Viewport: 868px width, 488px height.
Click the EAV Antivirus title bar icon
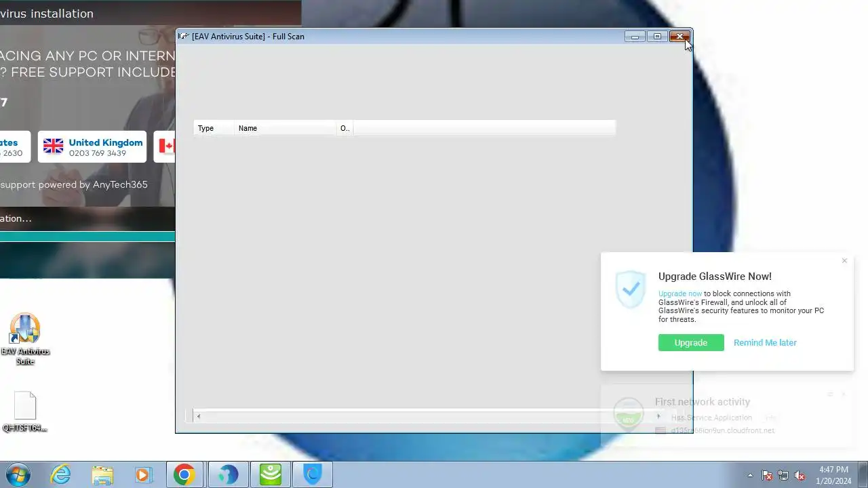184,37
